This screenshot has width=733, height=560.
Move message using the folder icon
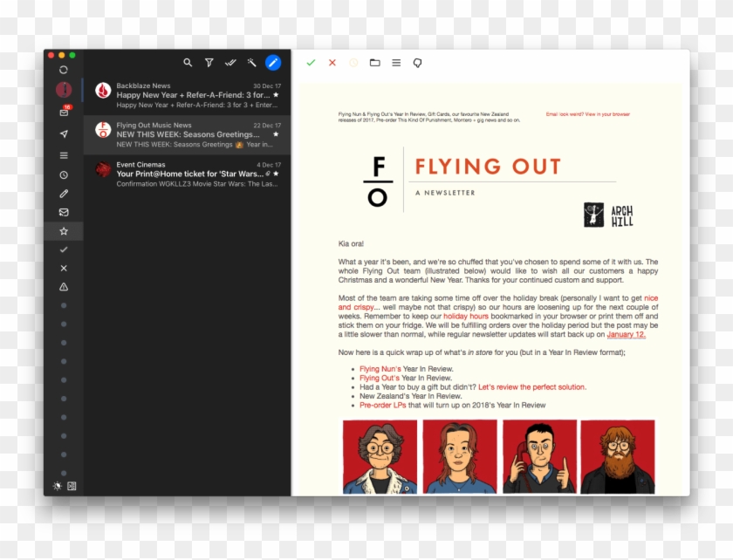coord(374,63)
